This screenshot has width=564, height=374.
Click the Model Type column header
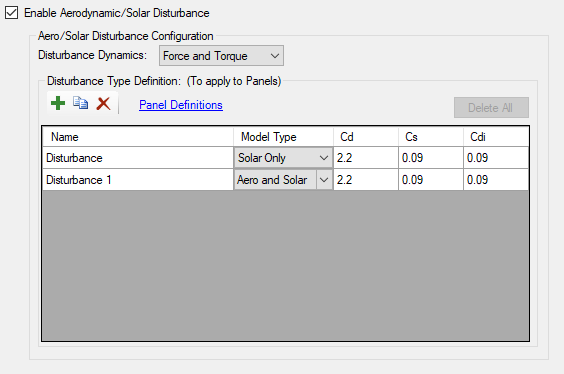click(x=283, y=137)
